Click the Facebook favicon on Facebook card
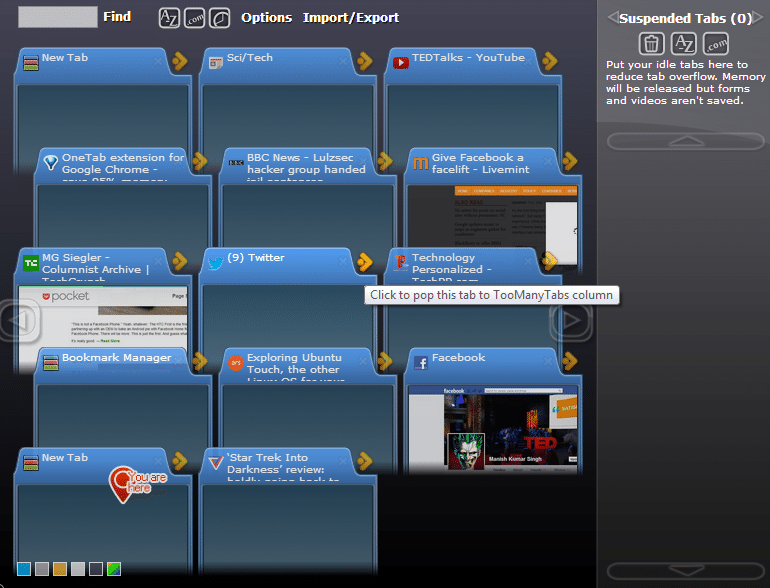This screenshot has height=588, width=770. [x=421, y=363]
